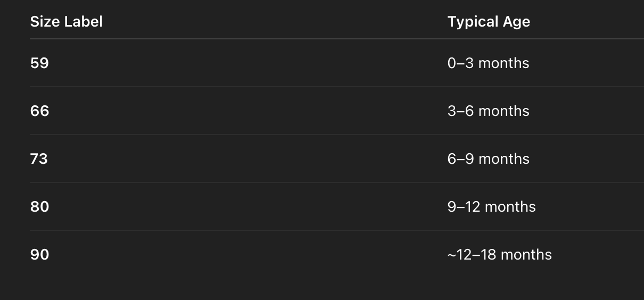The image size is (644, 300).
Task: Click 'months' in the size 90 row
Action: pyautogui.click(x=526, y=255)
